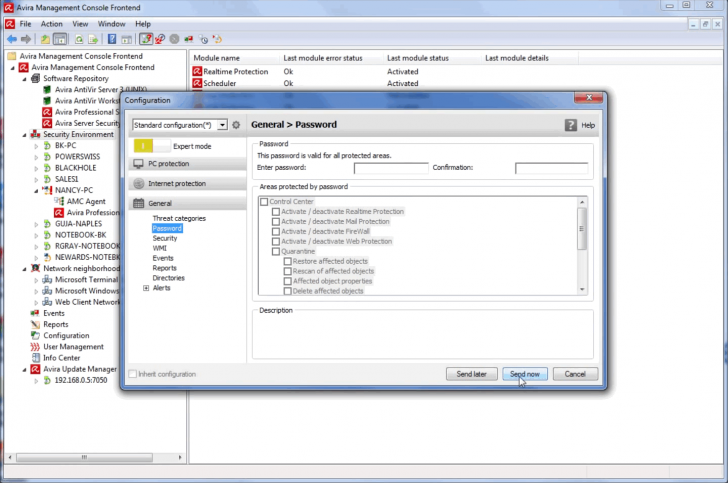Click the green Refresh page icon
The width and height of the screenshot is (728, 483).
(x=79, y=39)
